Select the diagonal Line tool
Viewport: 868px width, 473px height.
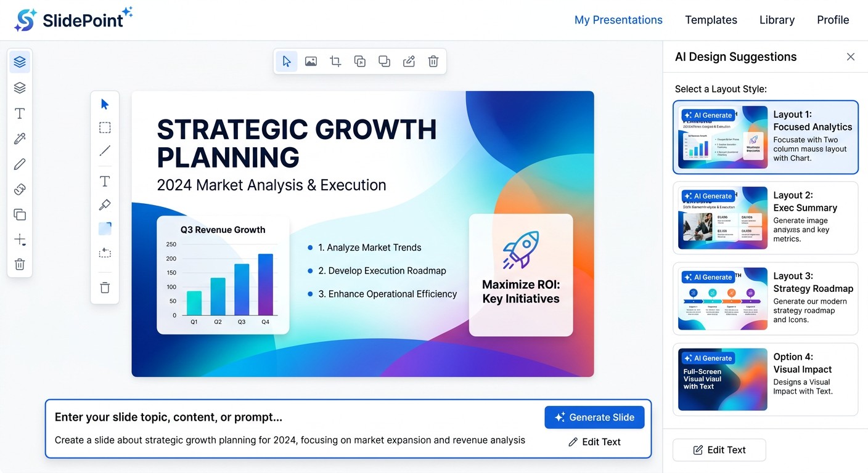click(x=105, y=150)
